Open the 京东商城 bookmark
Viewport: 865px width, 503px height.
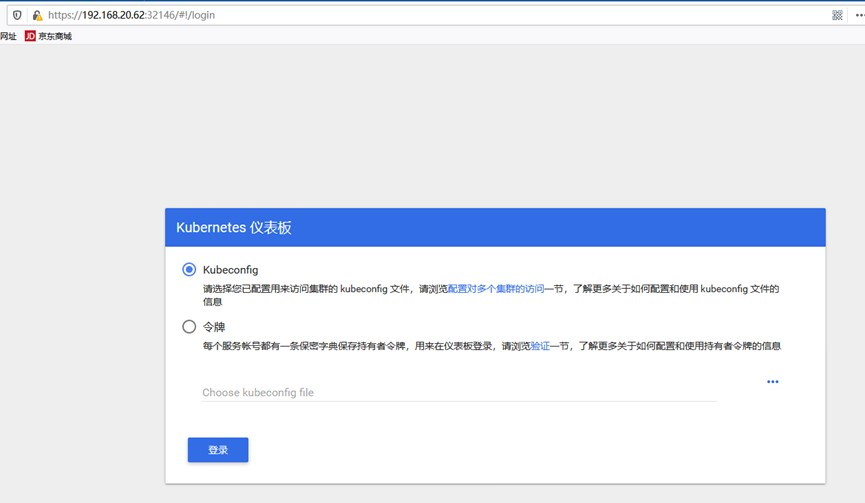click(49, 36)
